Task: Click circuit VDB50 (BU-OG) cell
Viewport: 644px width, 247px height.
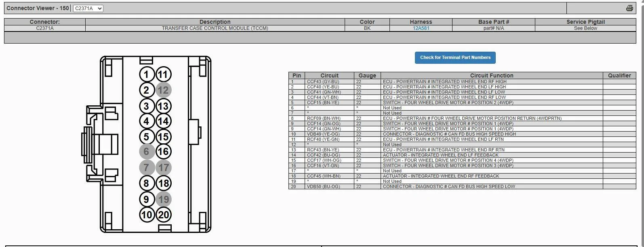Action: coord(329,186)
